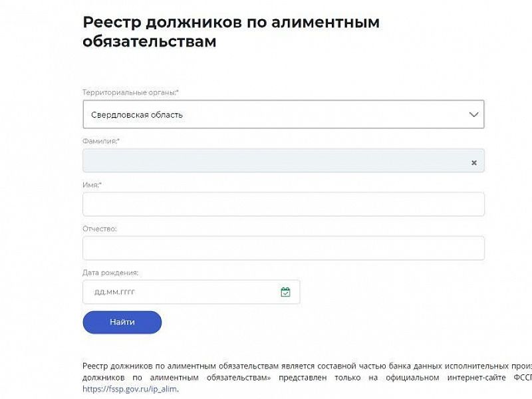Open the calendar date picker icon
This screenshot has height=399, width=532.
tap(285, 292)
